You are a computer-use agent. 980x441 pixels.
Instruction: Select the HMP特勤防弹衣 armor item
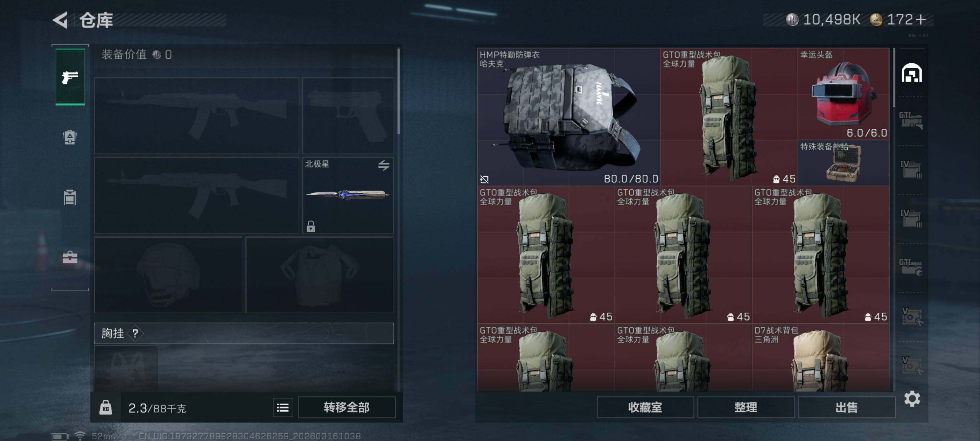click(569, 117)
